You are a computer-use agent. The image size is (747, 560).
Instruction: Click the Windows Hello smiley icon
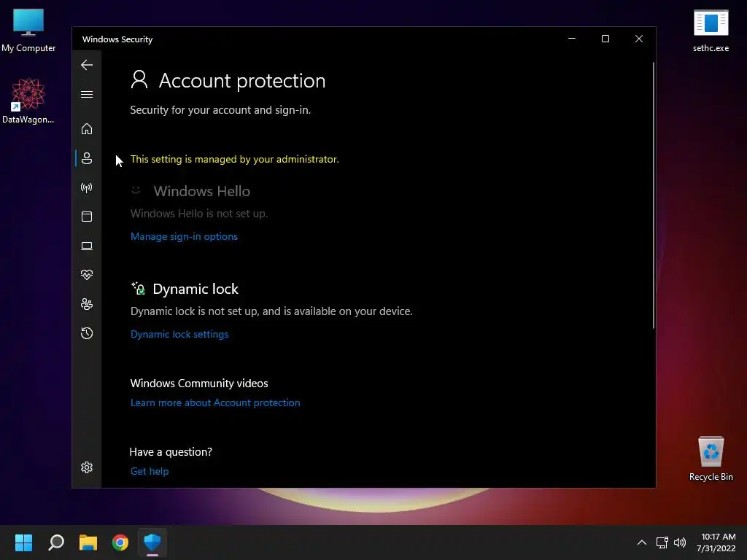point(136,190)
